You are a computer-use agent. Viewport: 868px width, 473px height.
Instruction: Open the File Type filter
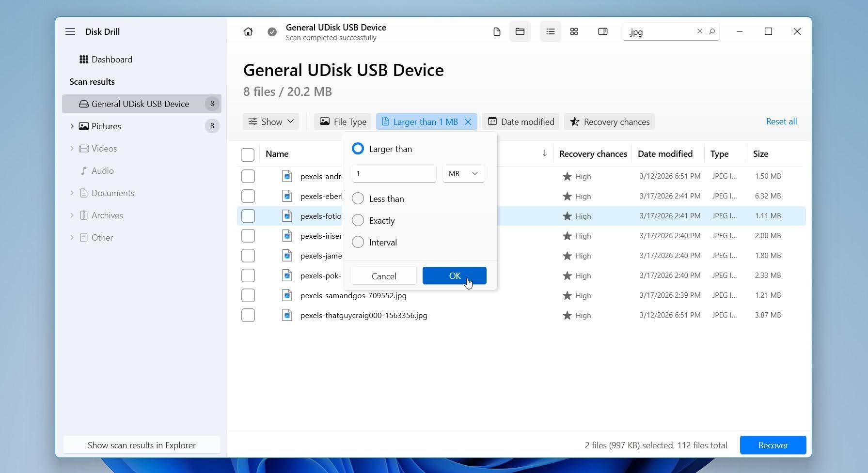coord(343,122)
